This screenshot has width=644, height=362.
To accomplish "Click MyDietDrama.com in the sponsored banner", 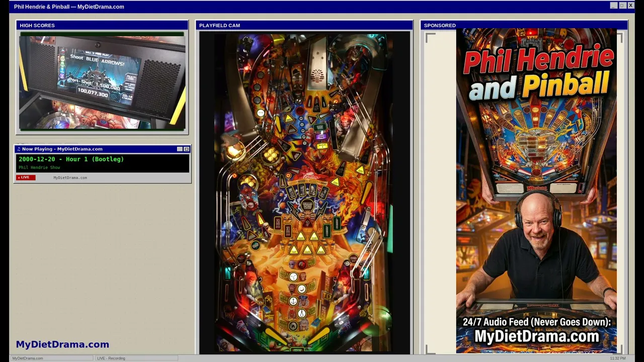I will click(x=537, y=336).
